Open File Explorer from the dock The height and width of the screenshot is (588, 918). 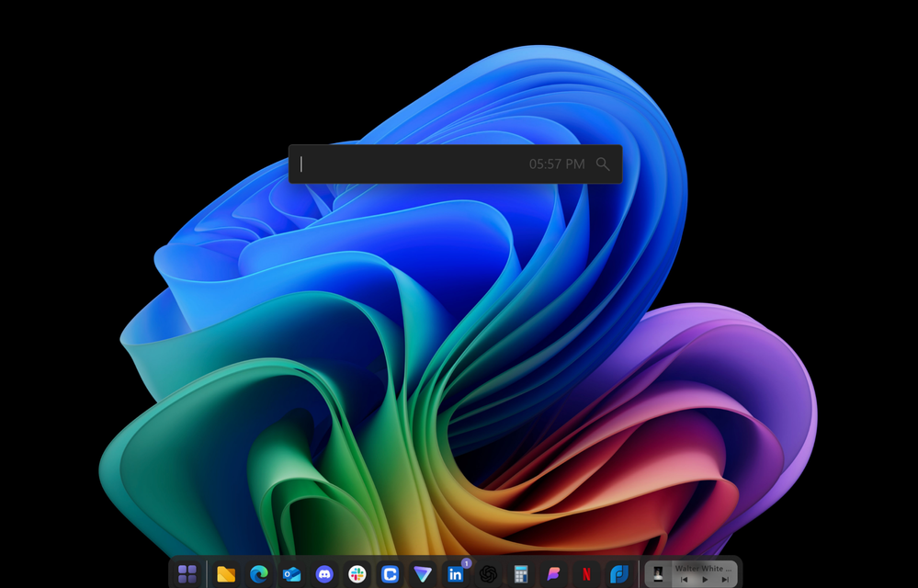pyautogui.click(x=226, y=574)
